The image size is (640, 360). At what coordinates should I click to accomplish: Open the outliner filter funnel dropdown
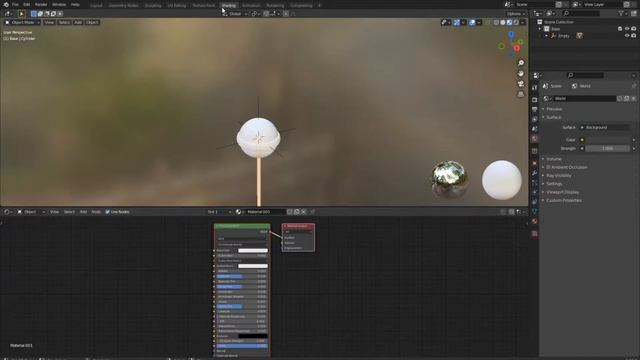[x=623, y=13]
